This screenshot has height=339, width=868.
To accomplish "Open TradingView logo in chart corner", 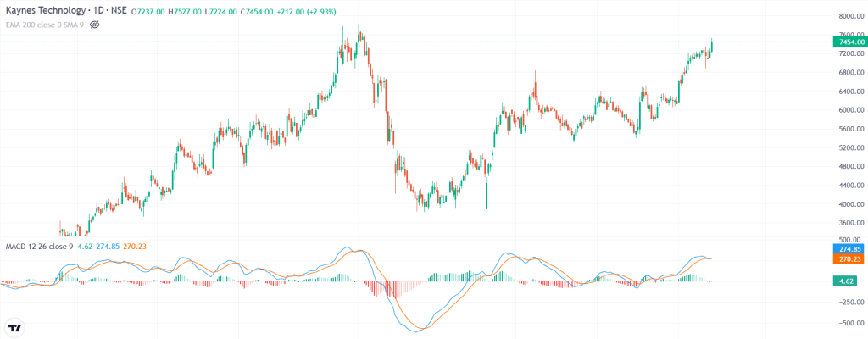I will tap(15, 327).
